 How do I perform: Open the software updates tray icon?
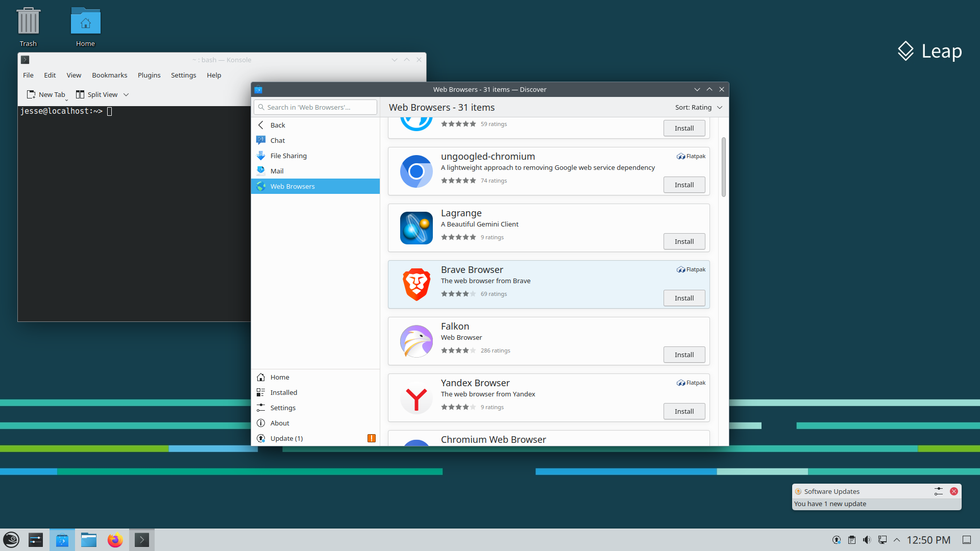coord(837,540)
